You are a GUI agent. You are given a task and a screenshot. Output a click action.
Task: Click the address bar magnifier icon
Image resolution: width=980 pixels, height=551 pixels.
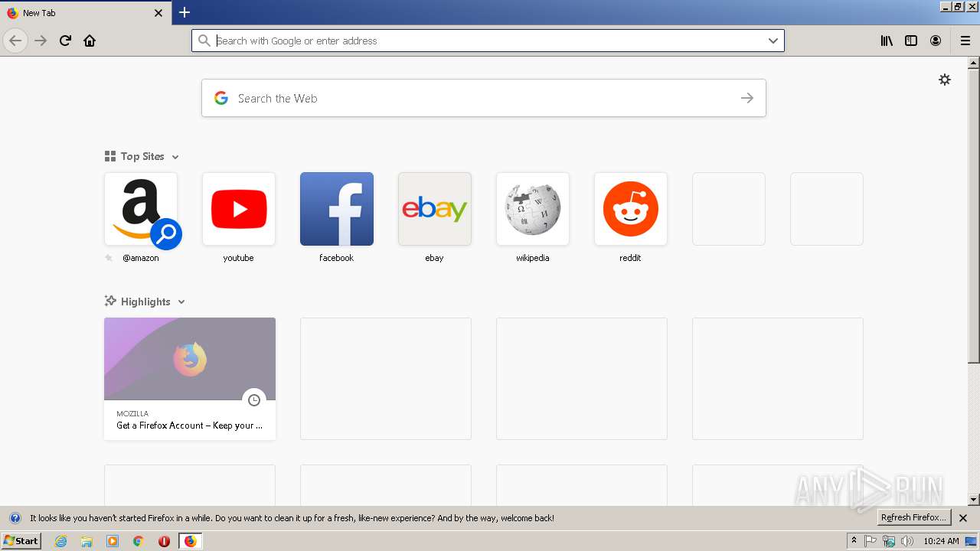(204, 41)
